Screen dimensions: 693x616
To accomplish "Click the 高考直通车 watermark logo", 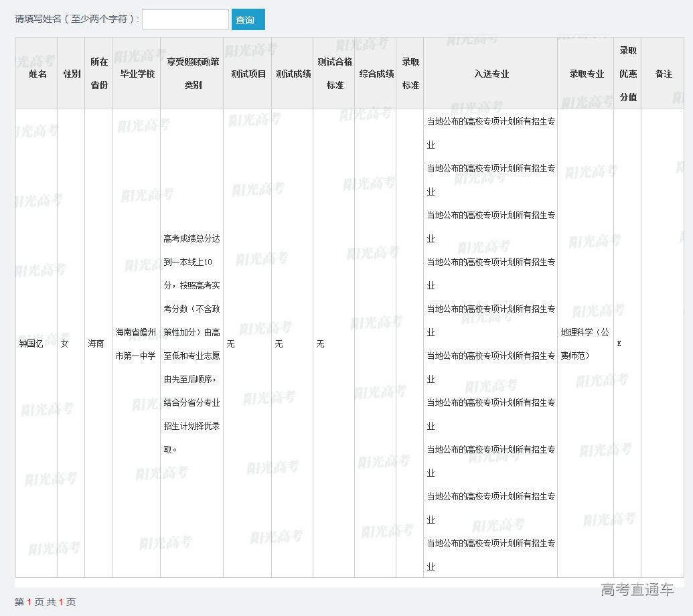I will pos(637,590).
